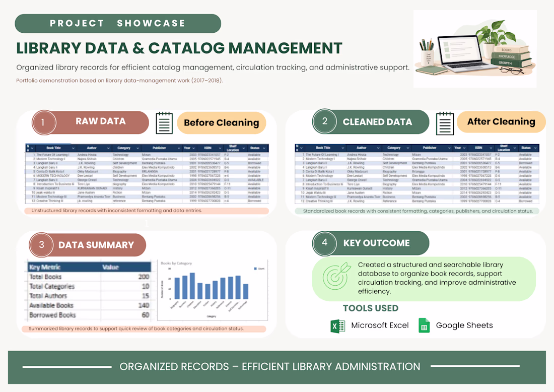Click the number 2 circle badge
The height and width of the screenshot is (392, 554).
pyautogui.click(x=324, y=121)
